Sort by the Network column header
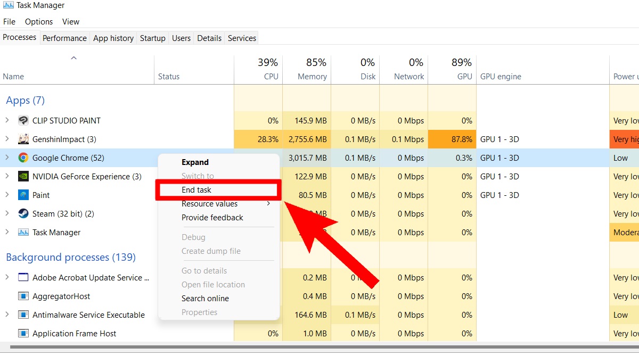639x364 pixels. [x=404, y=70]
